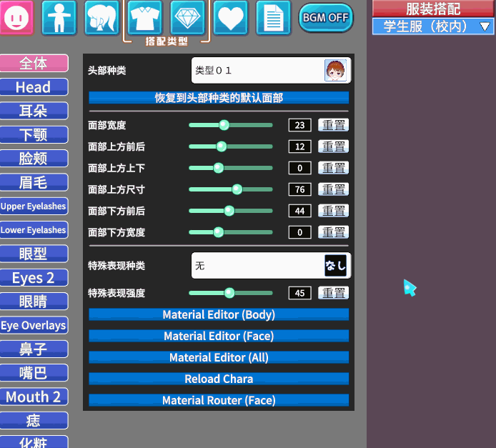Select the 眼睛 tab
The image size is (496, 448).
pos(34,302)
